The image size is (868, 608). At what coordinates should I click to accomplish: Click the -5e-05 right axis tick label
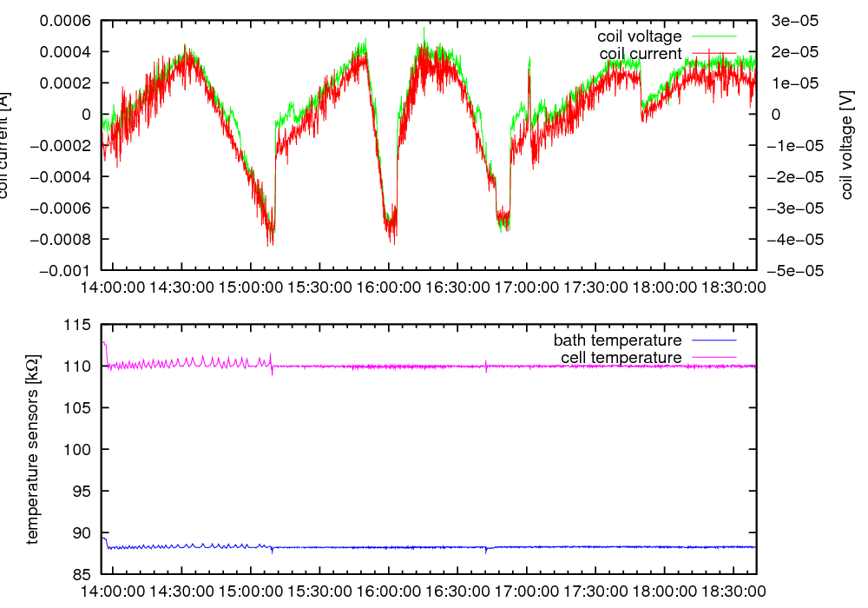(x=792, y=271)
